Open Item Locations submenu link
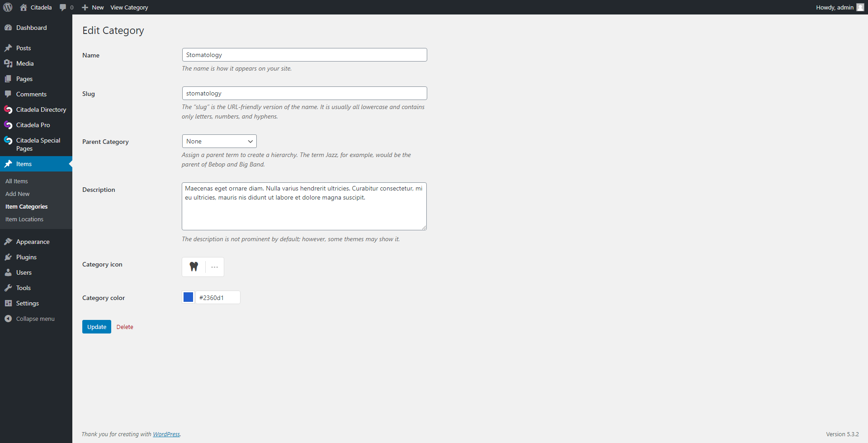 point(24,219)
